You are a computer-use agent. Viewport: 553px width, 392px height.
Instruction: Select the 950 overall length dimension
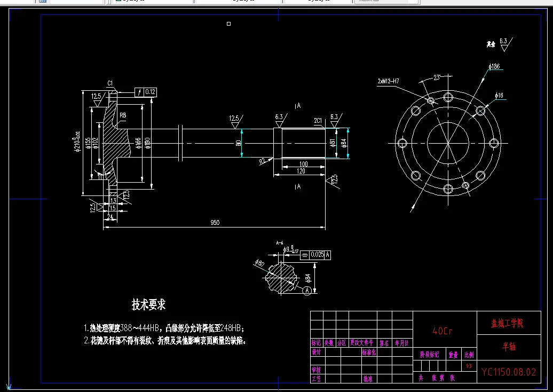(x=215, y=223)
